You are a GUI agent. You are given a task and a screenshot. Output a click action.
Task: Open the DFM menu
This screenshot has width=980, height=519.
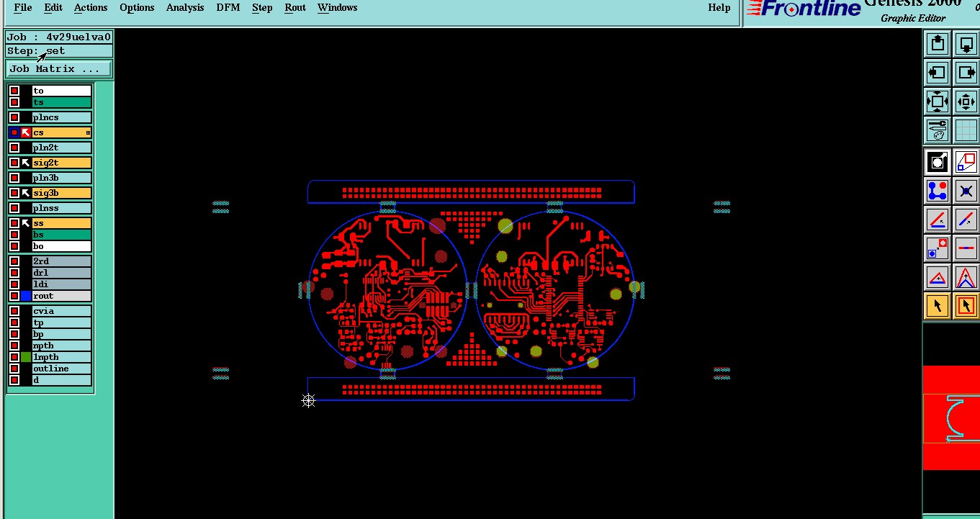(x=229, y=8)
